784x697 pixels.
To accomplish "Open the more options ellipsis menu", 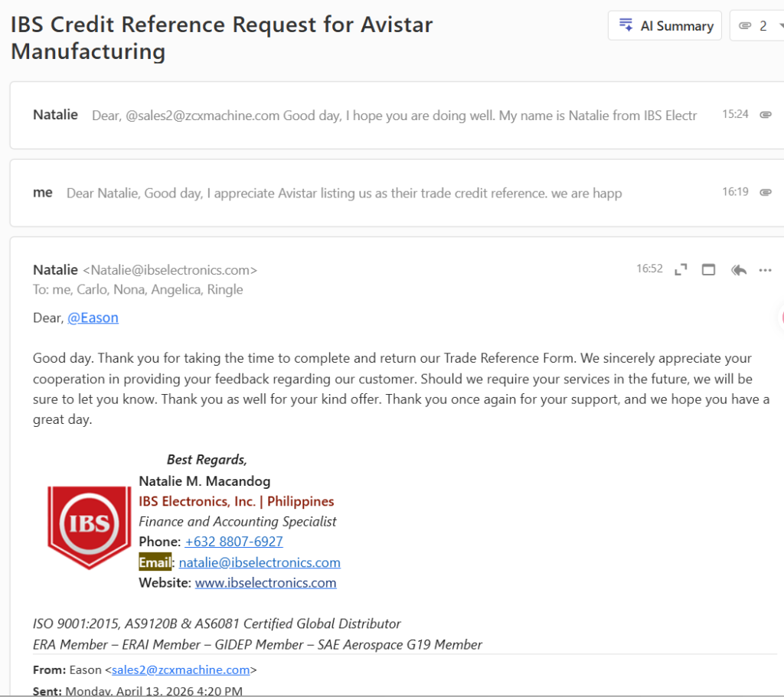I will 765,269.
